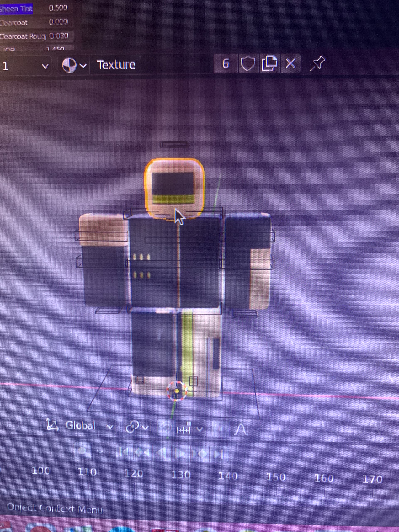Adjust the Clearcoat Roughness 0.030 slider
The height and width of the screenshot is (532, 399).
point(37,36)
